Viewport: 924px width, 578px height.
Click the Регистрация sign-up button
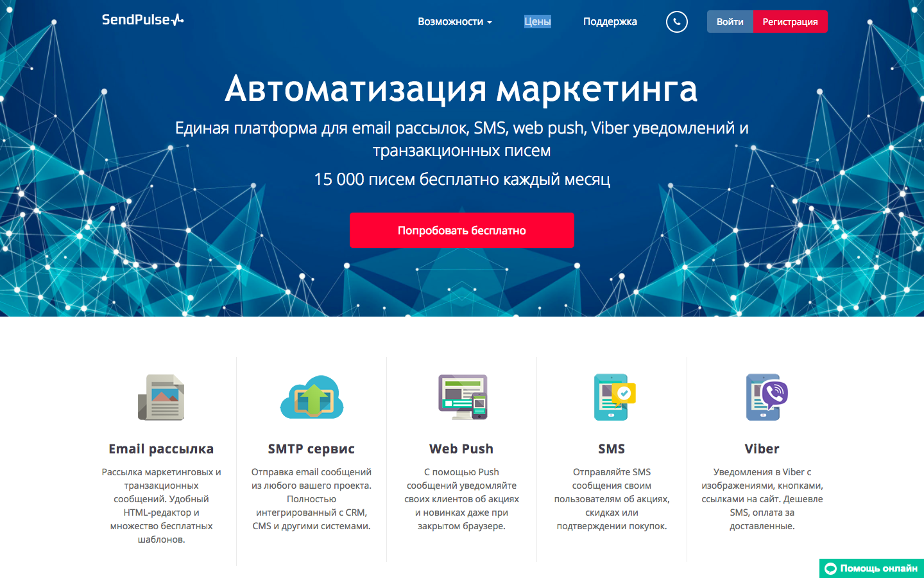pyautogui.click(x=791, y=22)
